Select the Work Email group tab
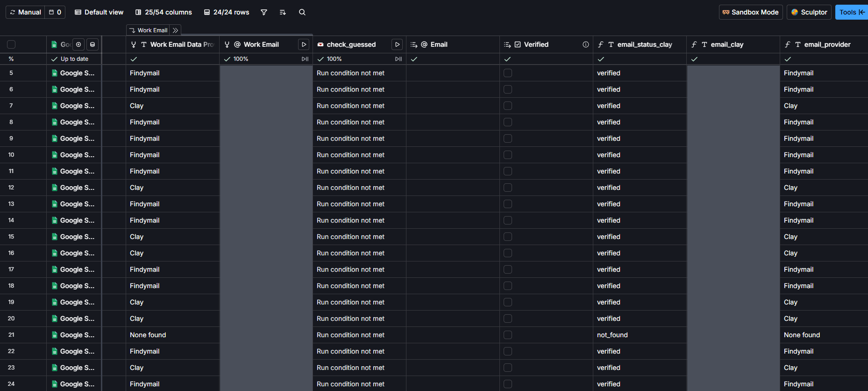The width and height of the screenshot is (868, 391). pos(148,30)
